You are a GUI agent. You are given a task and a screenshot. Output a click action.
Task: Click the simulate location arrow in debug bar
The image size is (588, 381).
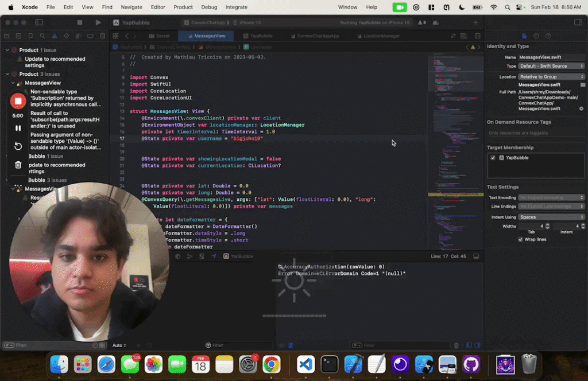[214, 256]
